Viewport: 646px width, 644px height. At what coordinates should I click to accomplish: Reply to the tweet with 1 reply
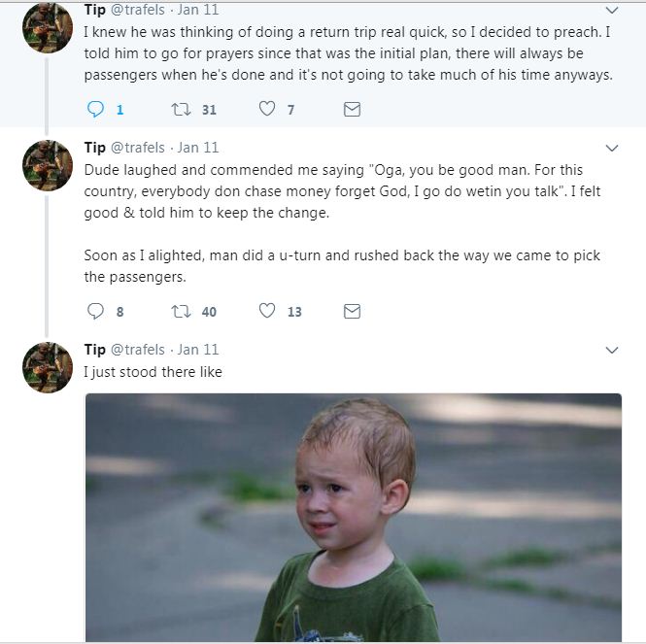95,110
